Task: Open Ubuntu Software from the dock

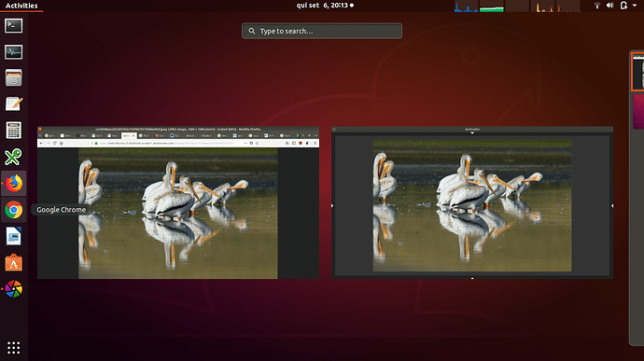Action: 14,263
